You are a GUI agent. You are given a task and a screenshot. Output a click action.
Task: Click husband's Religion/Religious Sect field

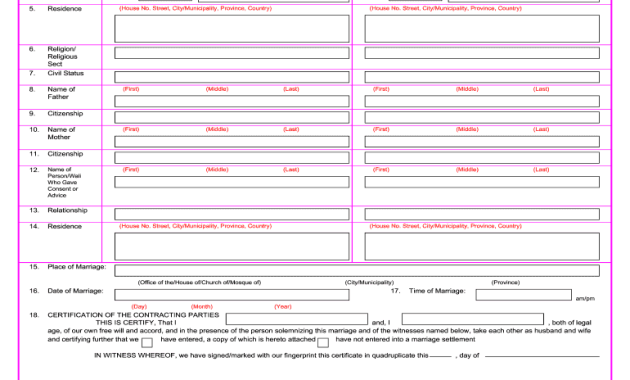coord(232,53)
